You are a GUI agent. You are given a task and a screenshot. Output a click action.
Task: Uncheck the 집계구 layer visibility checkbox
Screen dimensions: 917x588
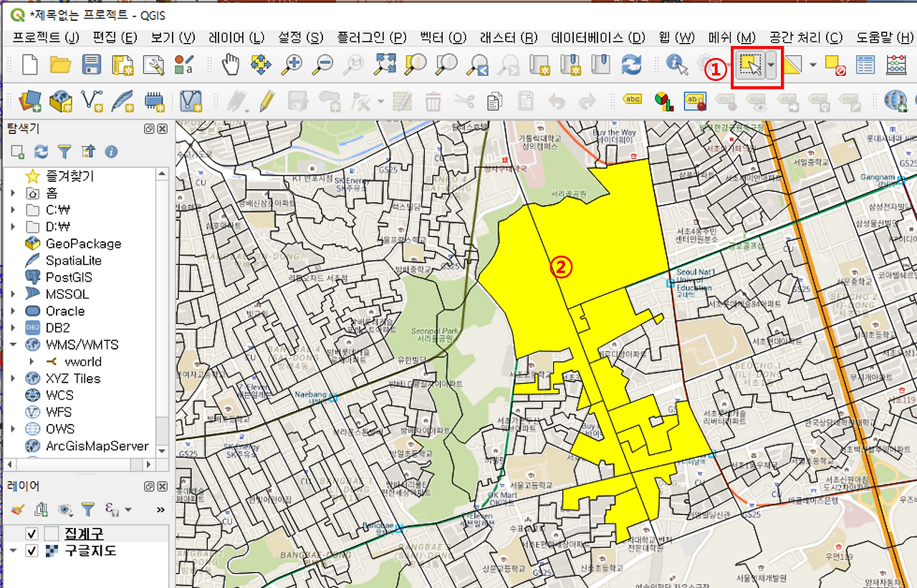point(31,534)
